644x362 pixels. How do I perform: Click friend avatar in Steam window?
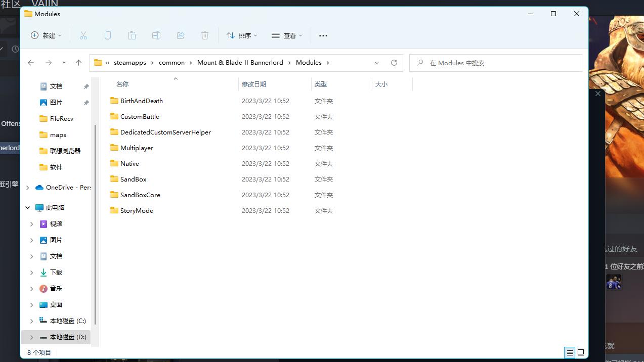(614, 282)
